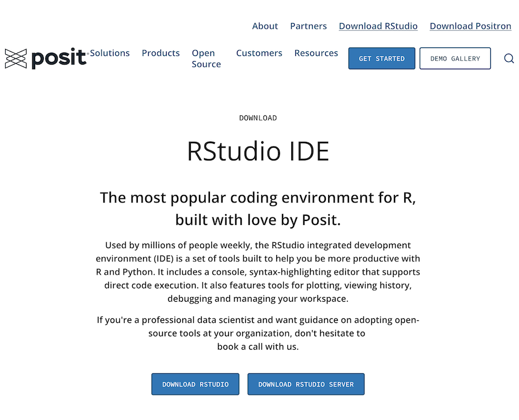Open the Resources menu

316,53
